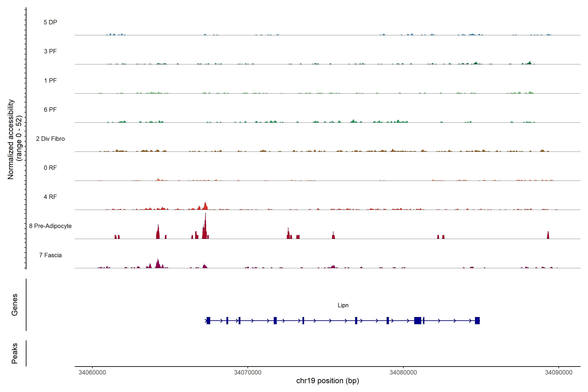
Task: Click the Genes panel label
Action: click(x=15, y=305)
